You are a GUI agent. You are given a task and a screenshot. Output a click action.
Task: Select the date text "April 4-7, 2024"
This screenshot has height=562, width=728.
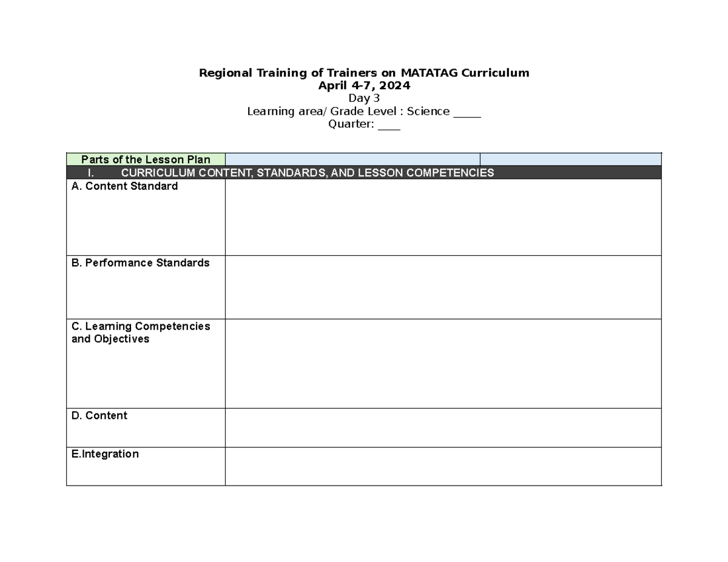point(363,85)
